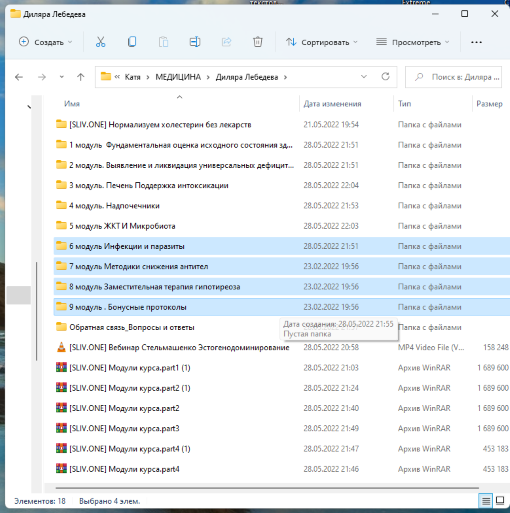Click date 28.05.2022 22:04 cell
Image resolution: width=510 pixels, height=513 pixels.
(x=331, y=185)
